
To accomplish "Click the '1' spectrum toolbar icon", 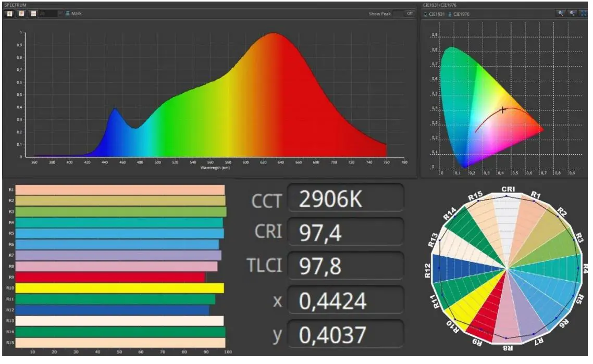I will [9, 14].
